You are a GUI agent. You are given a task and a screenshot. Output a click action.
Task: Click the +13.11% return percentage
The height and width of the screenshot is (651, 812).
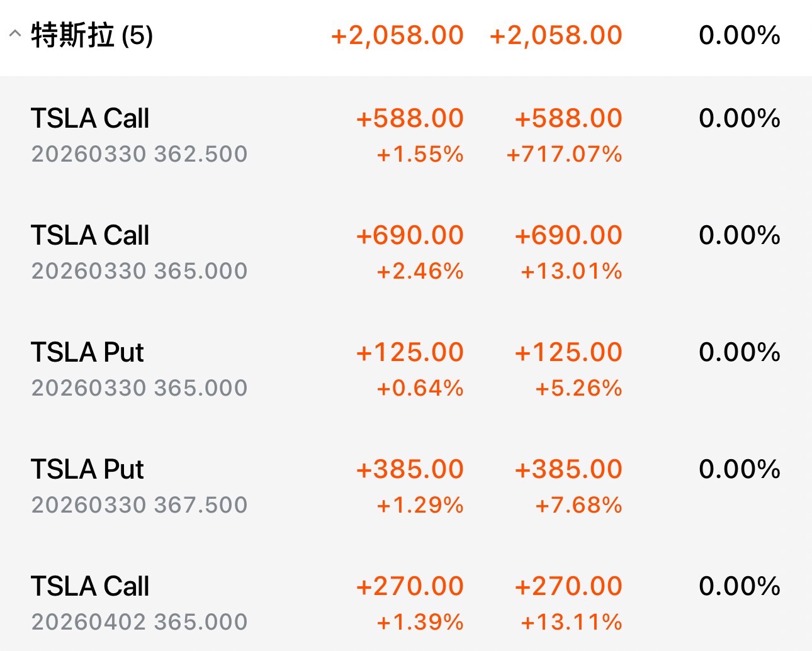[x=572, y=622]
